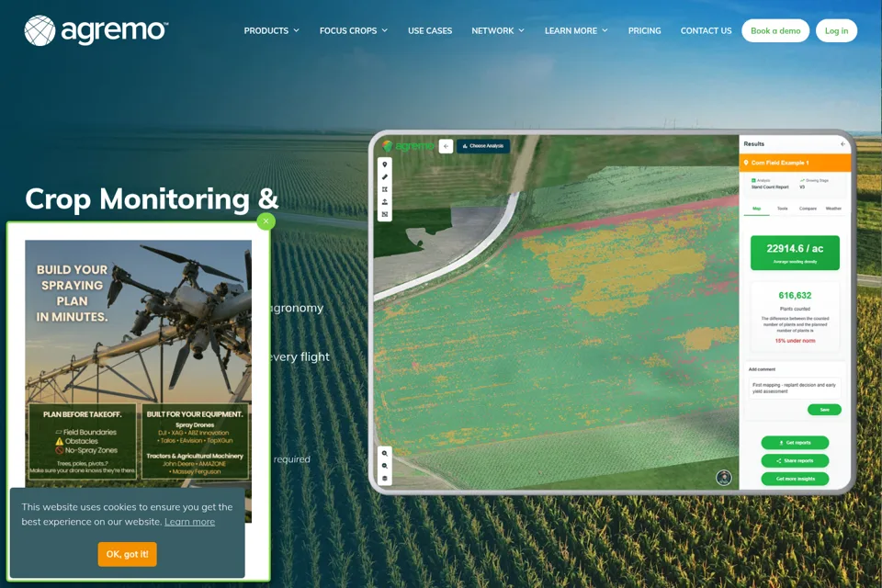Click the green 22914.6 / ac density card
Screen dimensions: 882x588
click(x=795, y=253)
